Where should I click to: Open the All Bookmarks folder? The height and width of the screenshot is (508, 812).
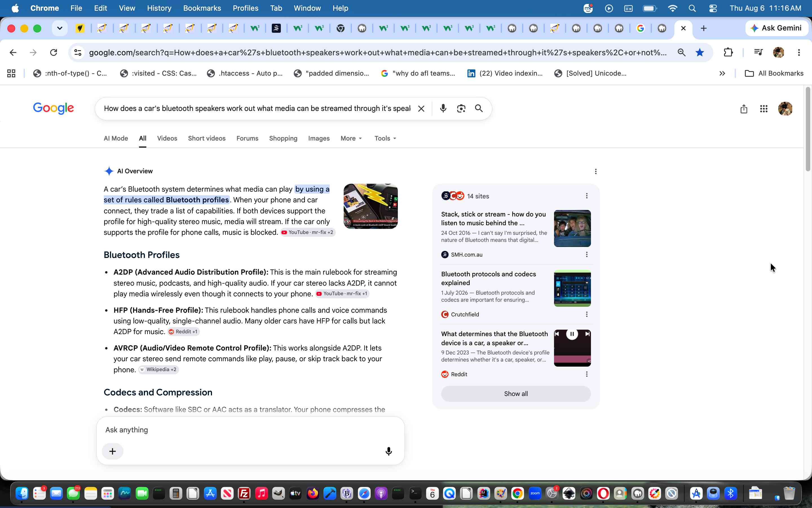(x=774, y=73)
